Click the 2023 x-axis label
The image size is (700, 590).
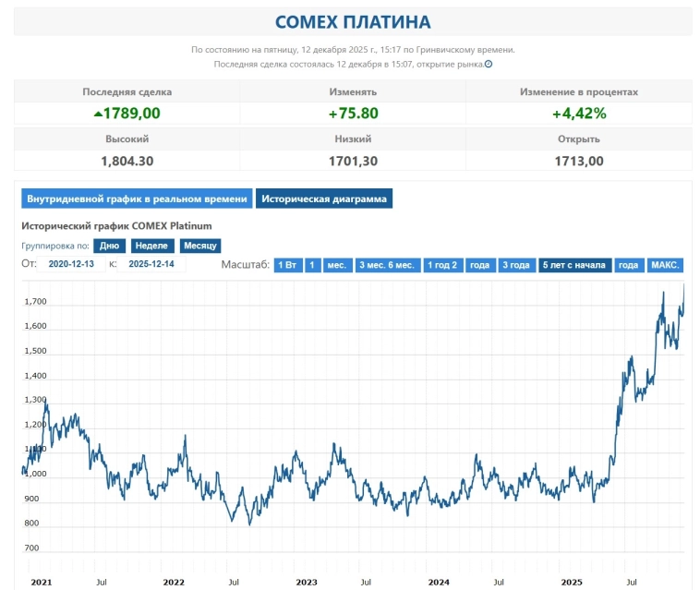click(307, 582)
